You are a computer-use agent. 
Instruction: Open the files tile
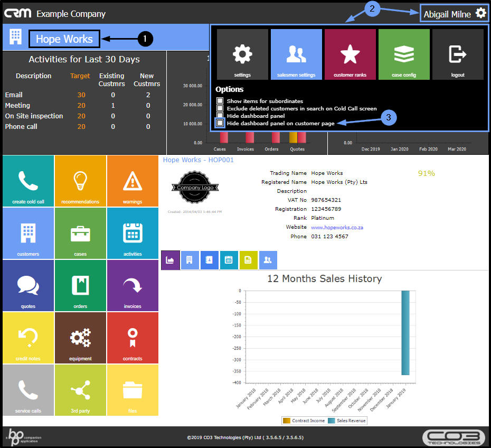pos(133,390)
